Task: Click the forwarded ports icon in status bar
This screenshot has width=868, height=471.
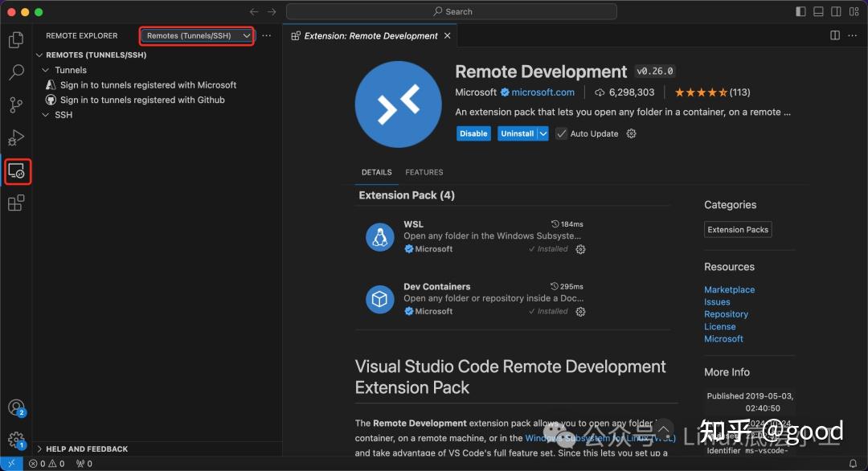Action: [x=83, y=463]
